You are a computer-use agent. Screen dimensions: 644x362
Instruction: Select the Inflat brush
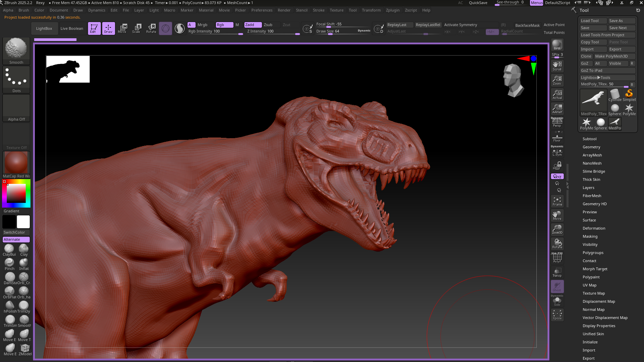[24, 264]
